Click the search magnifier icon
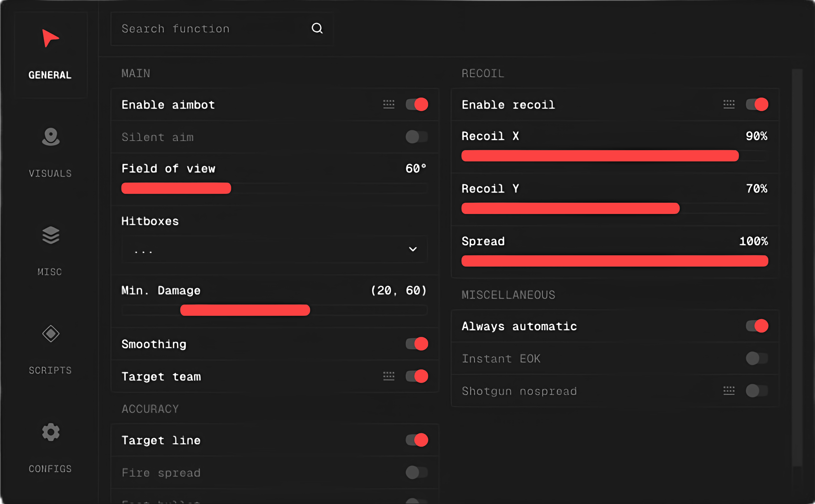This screenshot has width=815, height=504. (x=317, y=28)
